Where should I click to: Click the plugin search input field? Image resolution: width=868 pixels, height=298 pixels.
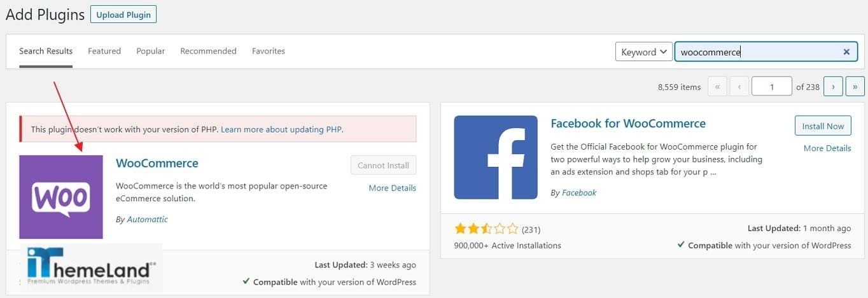[757, 52]
